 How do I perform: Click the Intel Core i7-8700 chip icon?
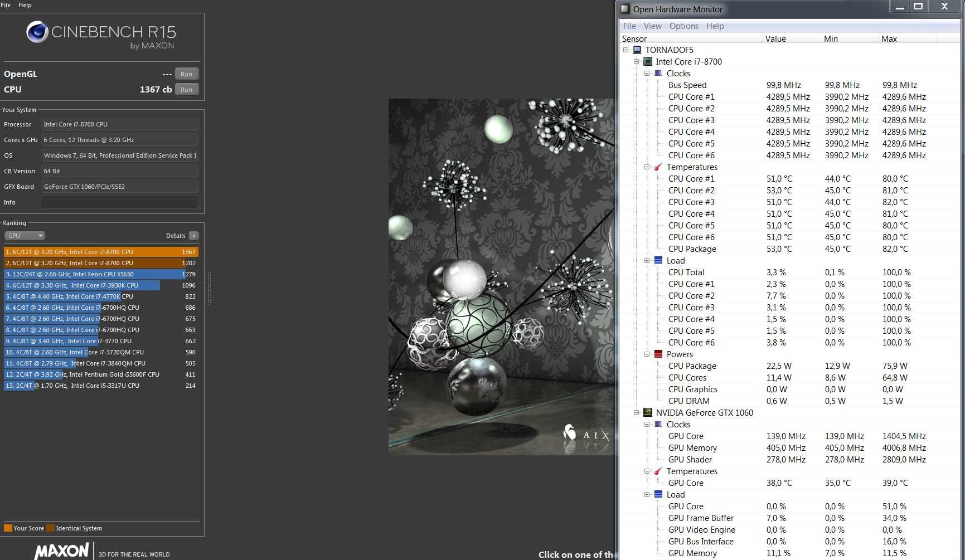point(648,62)
